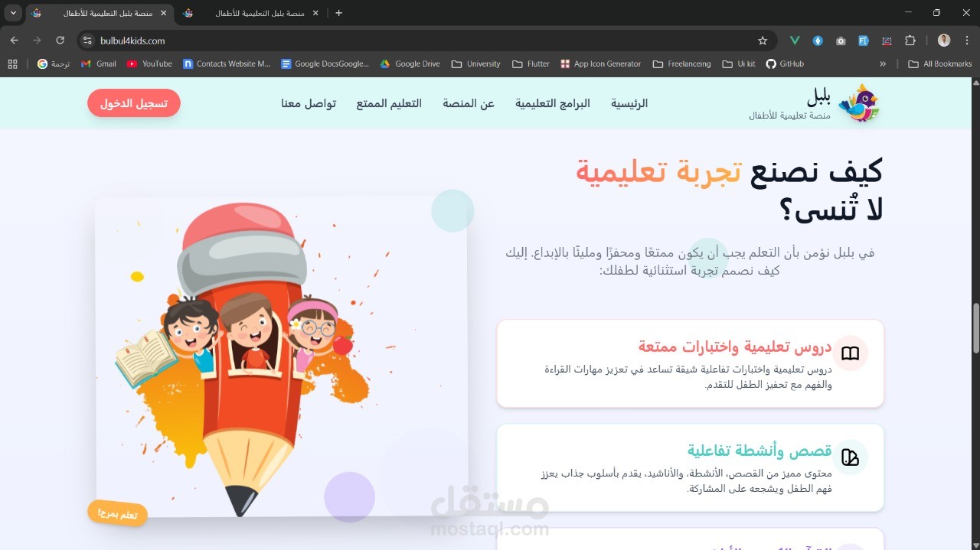Open البرامج التعليمية nav item
The image size is (980, 550).
click(553, 103)
